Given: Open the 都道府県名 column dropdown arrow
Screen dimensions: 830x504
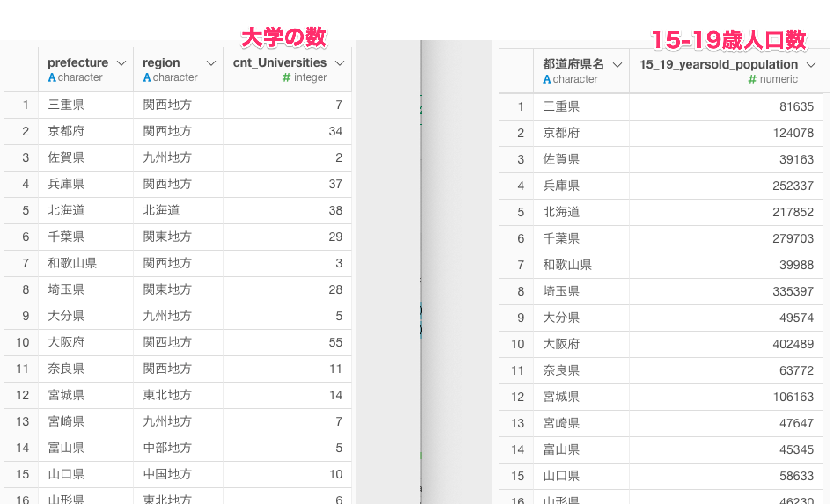Looking at the screenshot, I should pyautogui.click(x=617, y=65).
